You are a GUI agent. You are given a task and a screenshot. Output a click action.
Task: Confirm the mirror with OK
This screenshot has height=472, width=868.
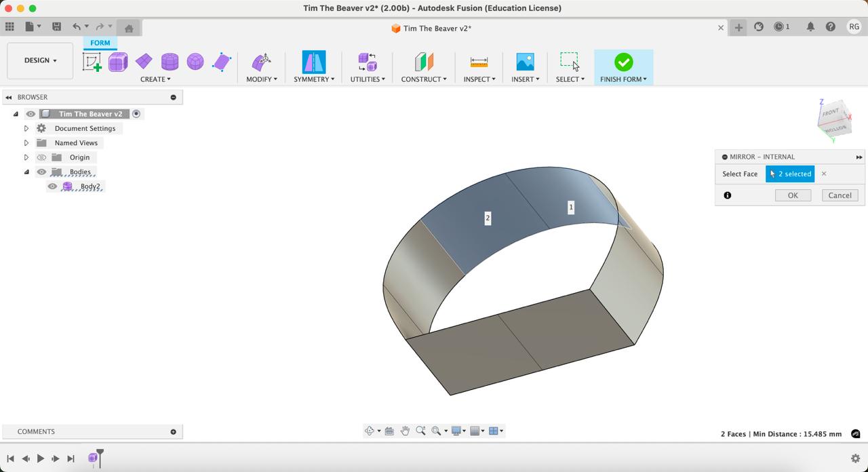[792, 195]
